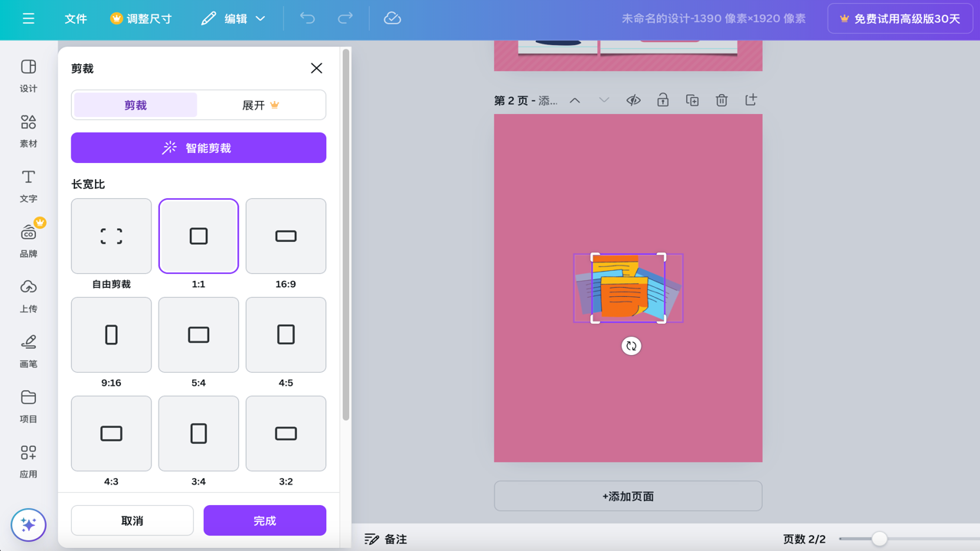The width and height of the screenshot is (980, 551).
Task: Select the 4:5 aspect ratio
Action: pos(286,334)
